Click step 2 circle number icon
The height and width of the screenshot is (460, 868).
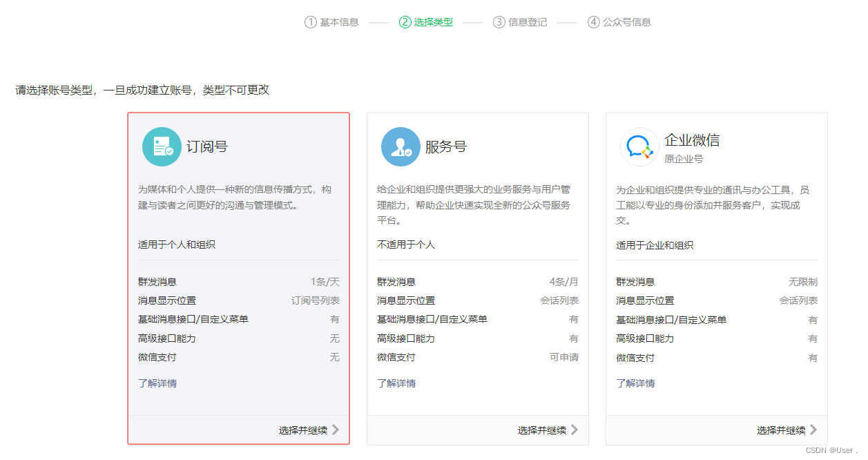click(x=405, y=22)
